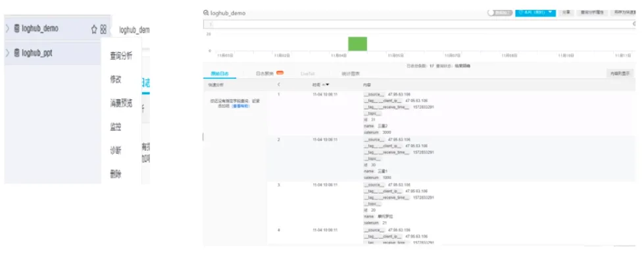This screenshot has width=644, height=258.
Task: Click the search icon beside loghub_demo title
Action: point(206,13)
